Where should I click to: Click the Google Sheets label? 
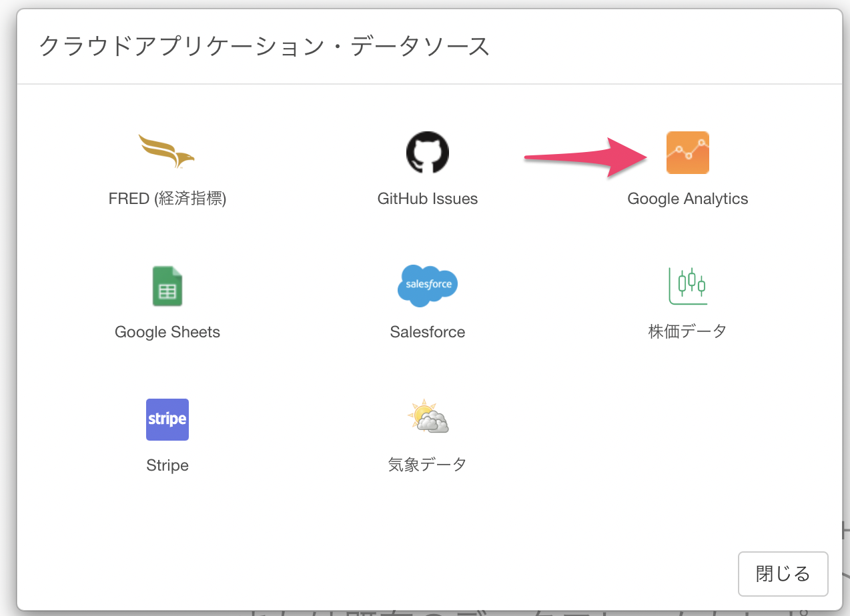coord(167,332)
